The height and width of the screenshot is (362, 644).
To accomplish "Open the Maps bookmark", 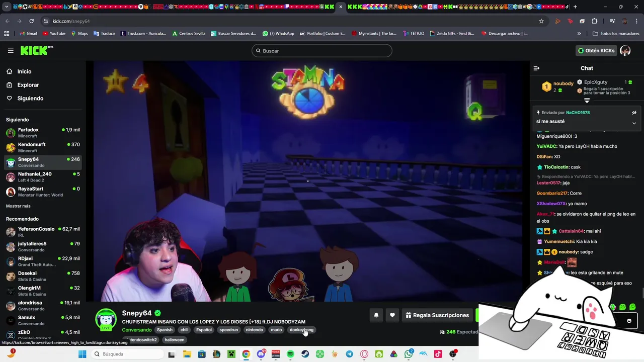I will (79, 34).
